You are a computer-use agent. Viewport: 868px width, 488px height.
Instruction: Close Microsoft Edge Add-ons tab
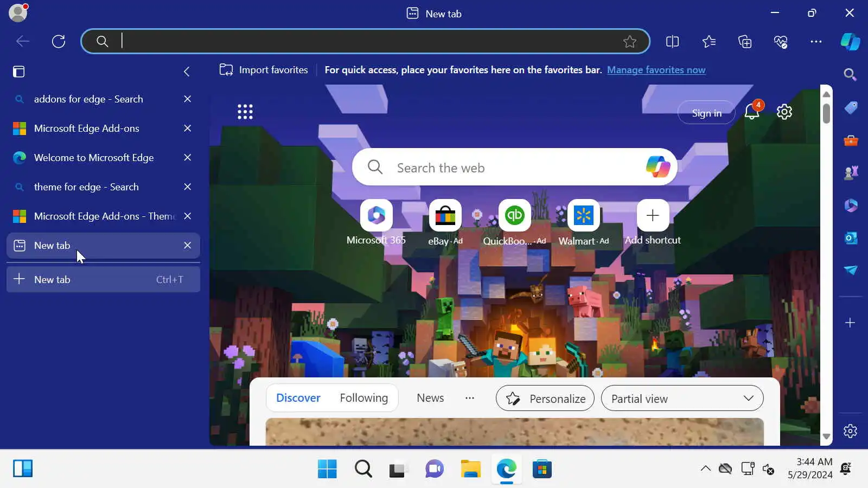(x=187, y=129)
